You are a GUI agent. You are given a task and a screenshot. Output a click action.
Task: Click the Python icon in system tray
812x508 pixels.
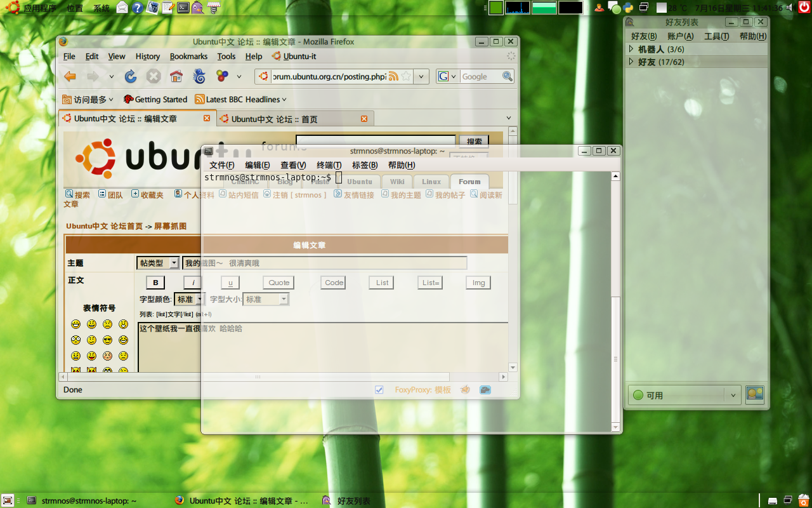[628, 8]
